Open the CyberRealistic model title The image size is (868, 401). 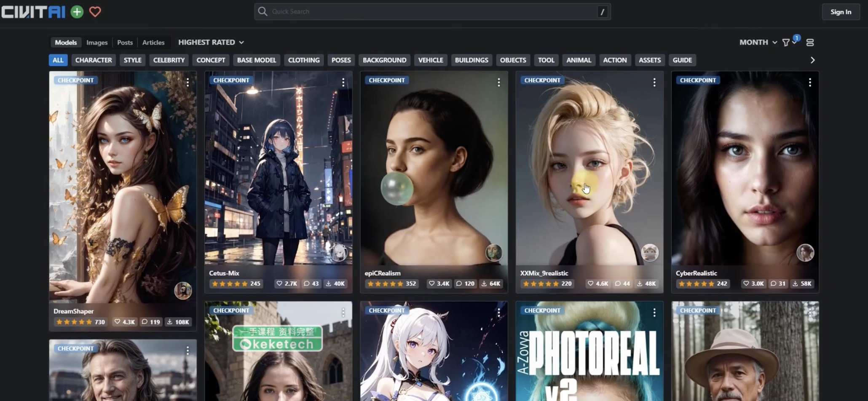click(x=697, y=273)
